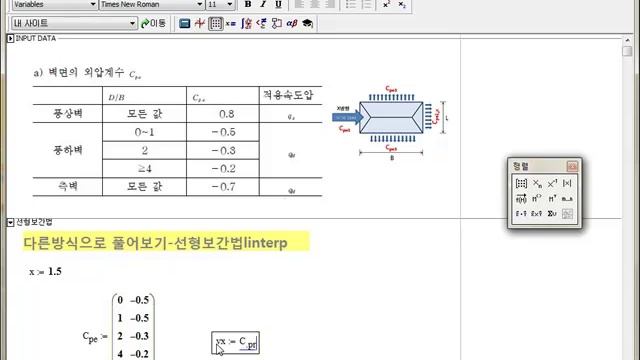Open the Variables style dropdown
The width and height of the screenshot is (640, 360).
93,4
